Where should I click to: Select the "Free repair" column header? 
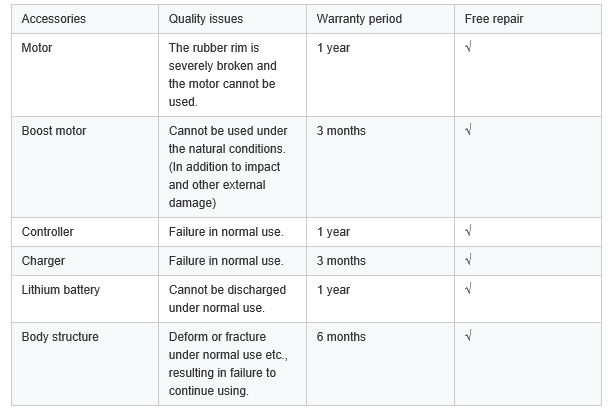coord(493,19)
